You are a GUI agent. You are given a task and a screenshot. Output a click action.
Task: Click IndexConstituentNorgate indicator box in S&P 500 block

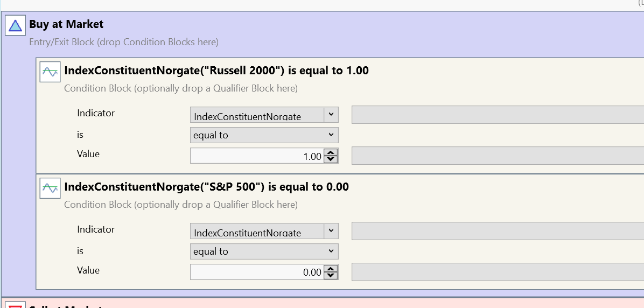click(257, 232)
